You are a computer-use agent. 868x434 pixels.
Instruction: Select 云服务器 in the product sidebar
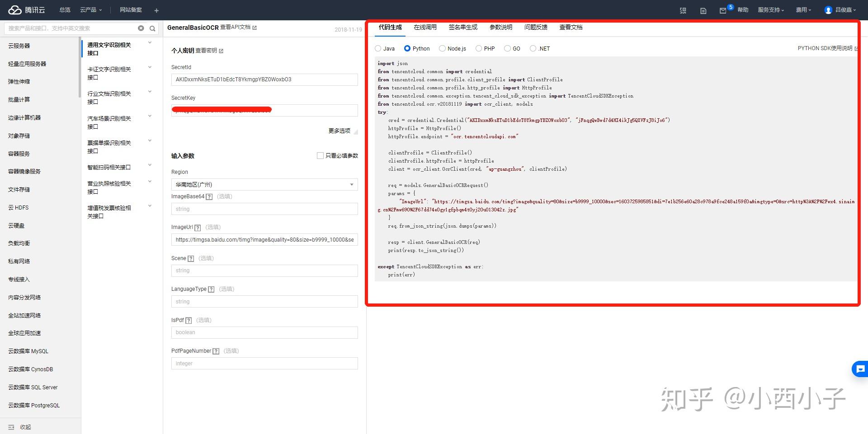click(19, 46)
